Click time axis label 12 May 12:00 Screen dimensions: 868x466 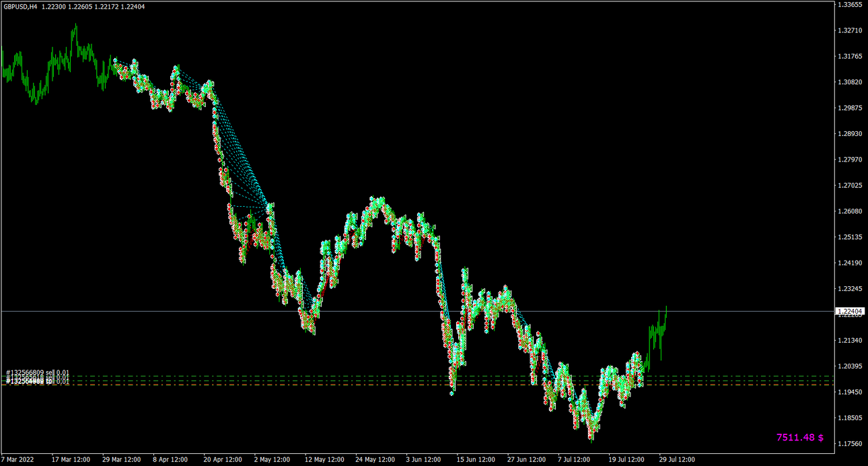[324, 460]
